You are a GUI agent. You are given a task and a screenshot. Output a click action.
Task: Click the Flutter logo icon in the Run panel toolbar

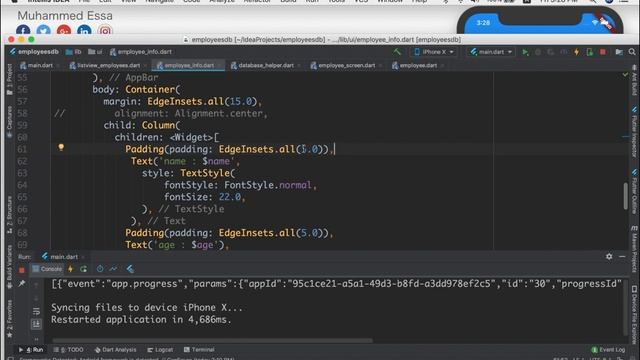(130, 269)
